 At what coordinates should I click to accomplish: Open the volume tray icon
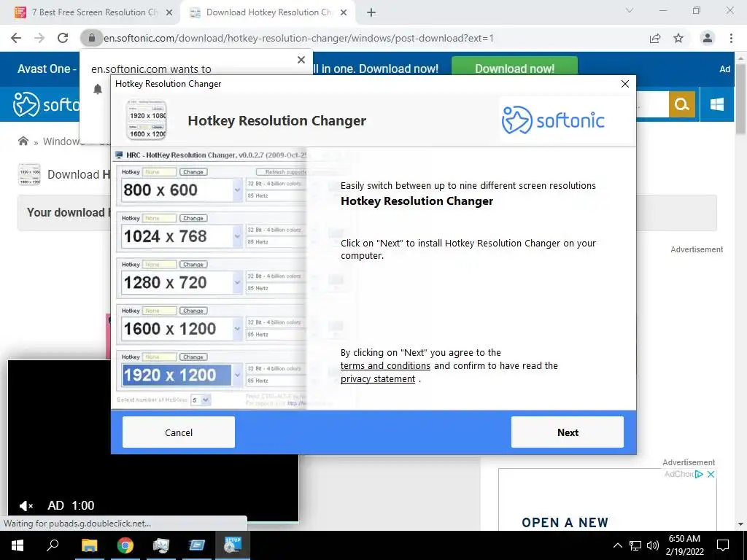point(653,545)
